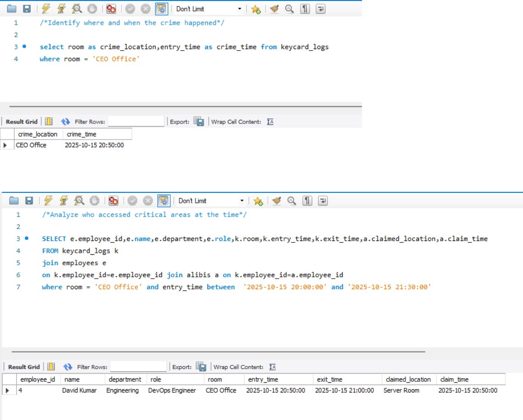This screenshot has height=420, width=523.
Task: Toggle word wrap in upper editor toolbar
Action: [320, 9]
